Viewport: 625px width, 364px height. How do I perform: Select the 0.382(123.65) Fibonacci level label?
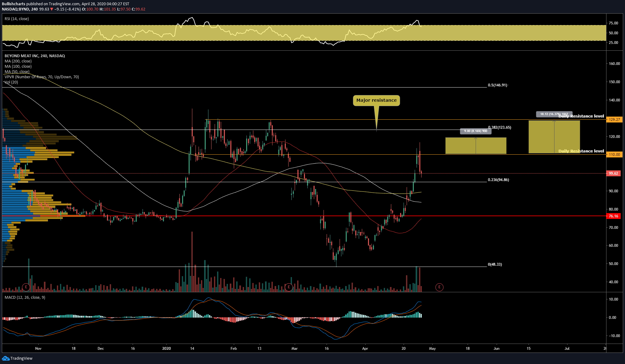[499, 127]
